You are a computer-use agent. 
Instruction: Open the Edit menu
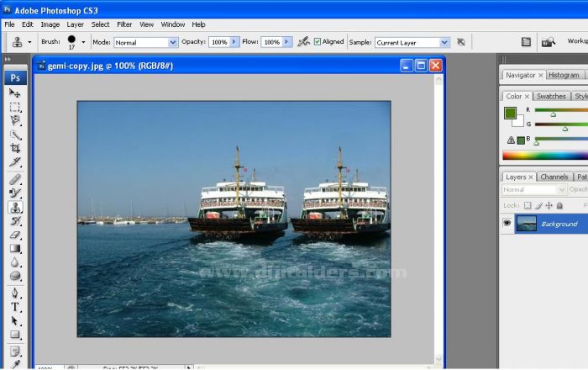coord(28,24)
